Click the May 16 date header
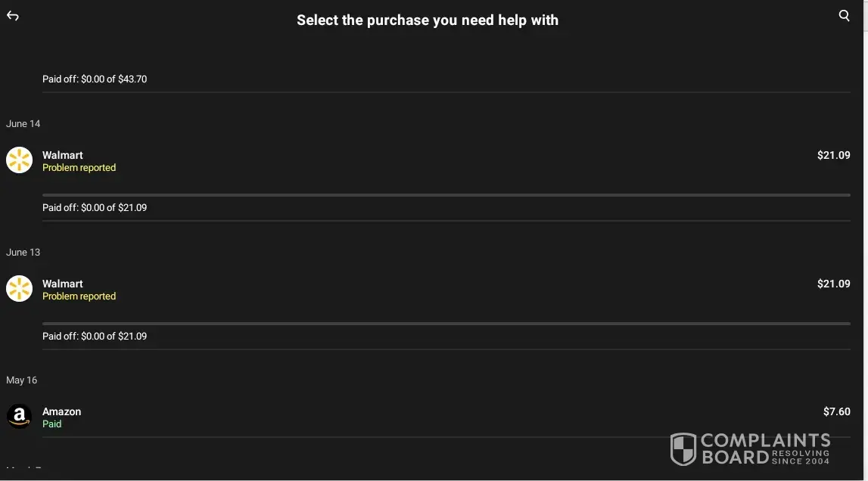Viewport: 868px width, 481px height. click(22, 380)
